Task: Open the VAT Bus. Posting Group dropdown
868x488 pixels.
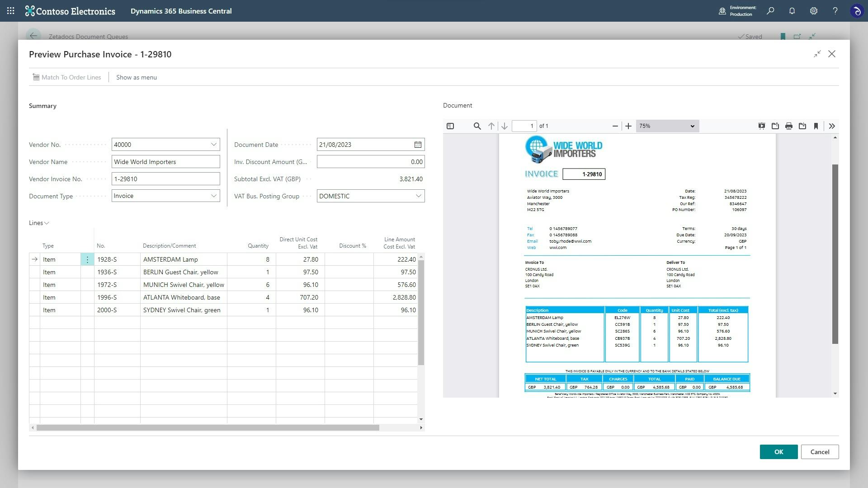Action: [x=418, y=196]
